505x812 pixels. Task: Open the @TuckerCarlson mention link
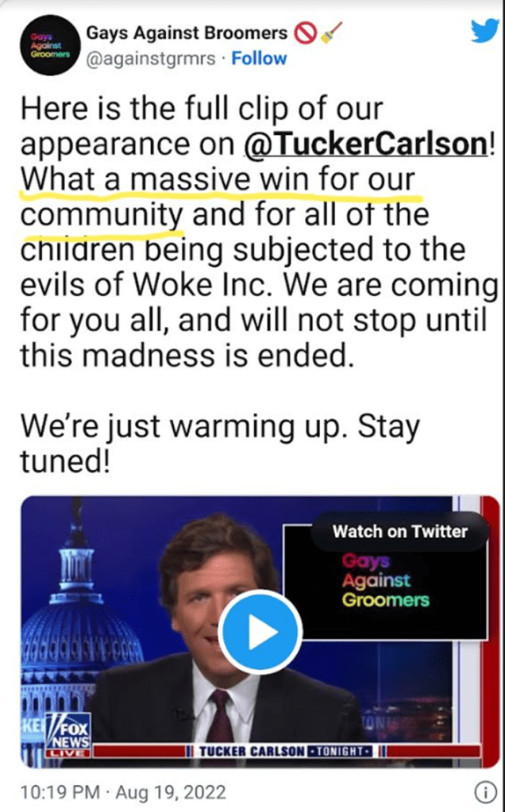tap(366, 144)
